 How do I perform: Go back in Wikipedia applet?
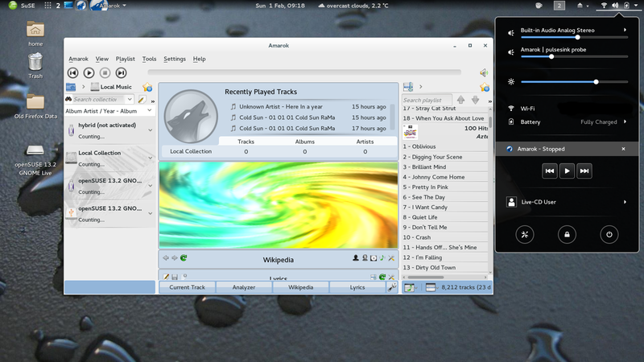tap(166, 257)
